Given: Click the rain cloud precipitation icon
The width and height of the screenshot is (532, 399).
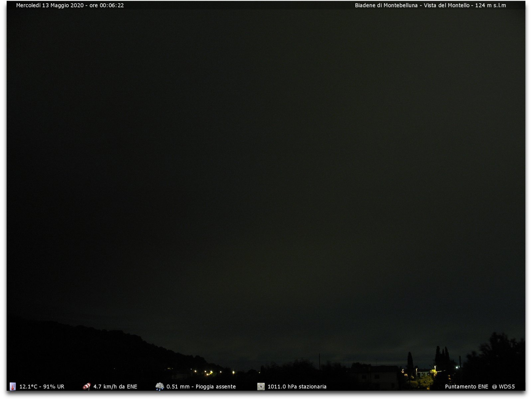Looking at the screenshot, I should 160,386.
